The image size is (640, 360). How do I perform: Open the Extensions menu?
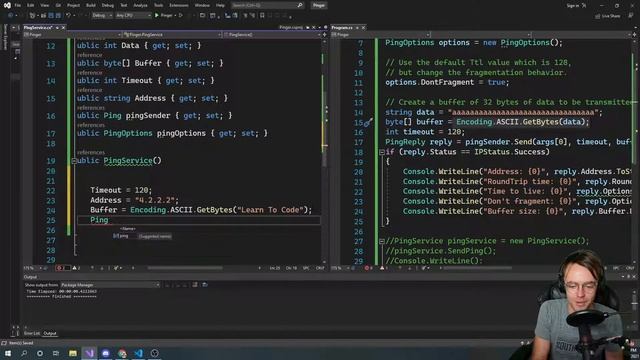point(179,5)
